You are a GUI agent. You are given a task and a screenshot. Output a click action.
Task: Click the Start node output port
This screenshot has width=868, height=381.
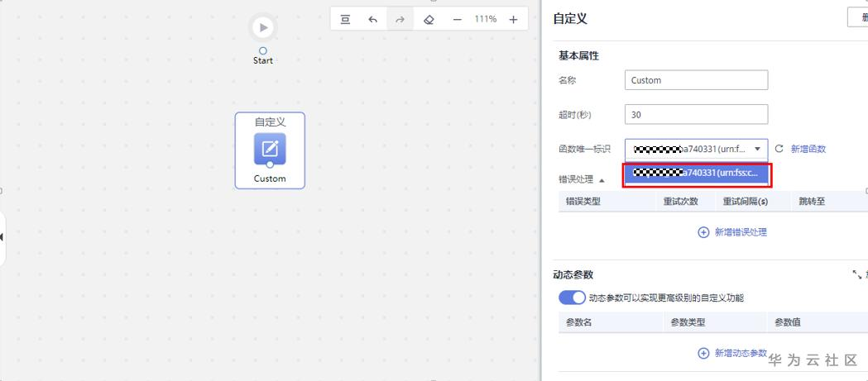pos(263,51)
